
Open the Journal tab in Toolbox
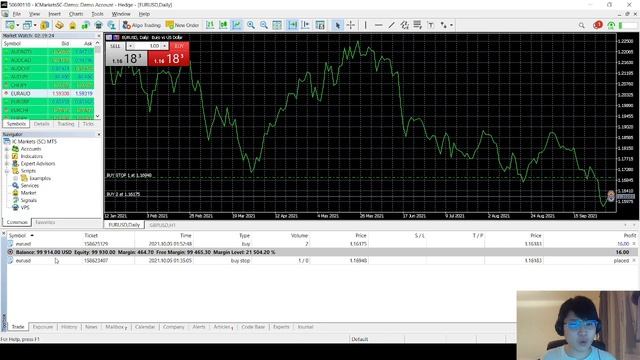[305, 327]
